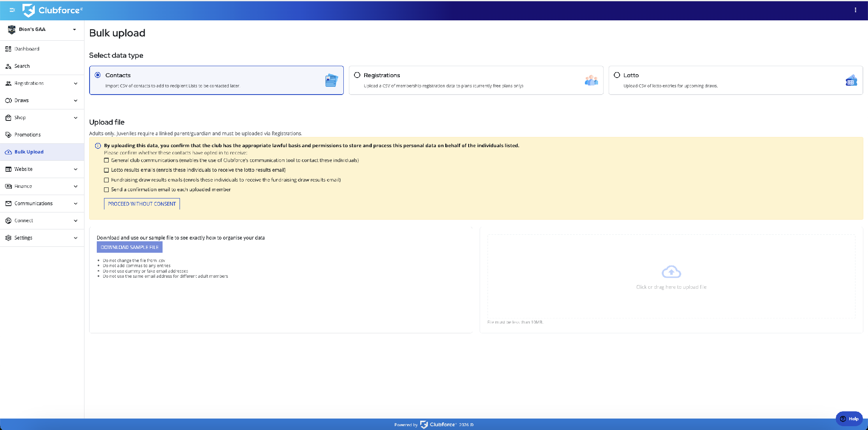Click the Finance icon in sidebar
Viewport: 868px width, 430px height.
click(x=8, y=186)
